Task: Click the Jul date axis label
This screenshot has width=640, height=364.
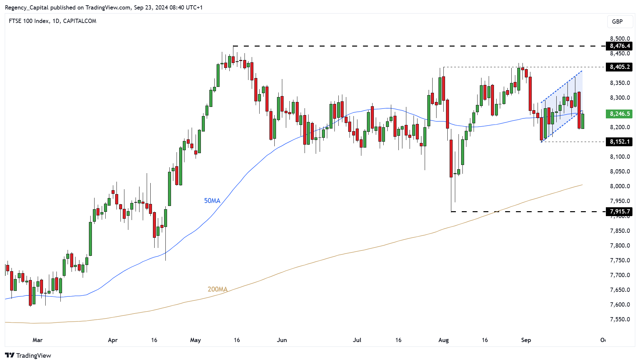Action: (x=357, y=340)
